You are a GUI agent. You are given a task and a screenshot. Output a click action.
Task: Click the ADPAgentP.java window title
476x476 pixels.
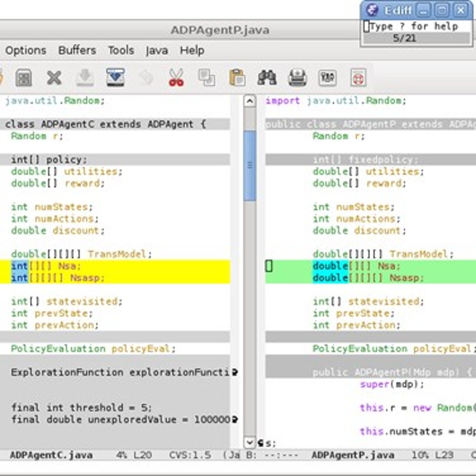(x=220, y=30)
